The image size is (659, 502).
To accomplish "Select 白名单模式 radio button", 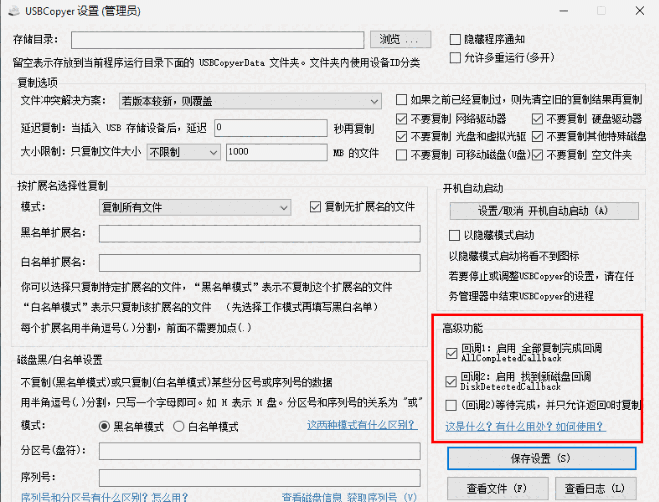I will pyautogui.click(x=179, y=427).
